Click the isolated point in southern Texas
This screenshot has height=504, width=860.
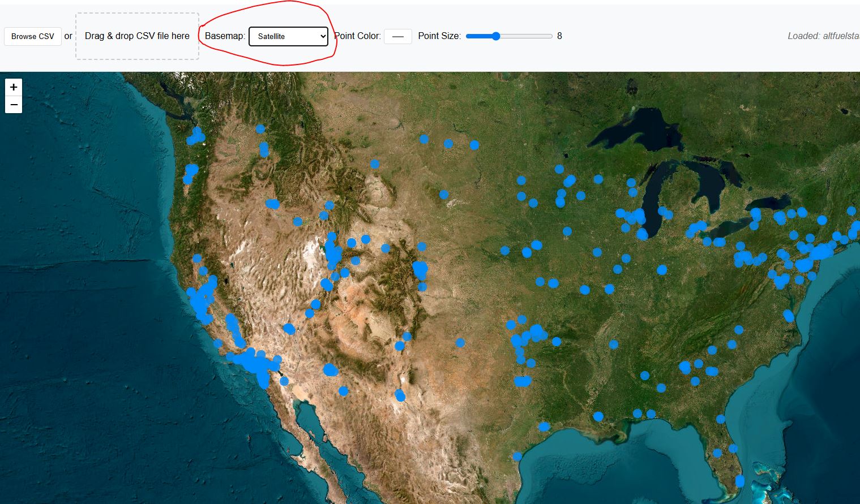(518, 455)
